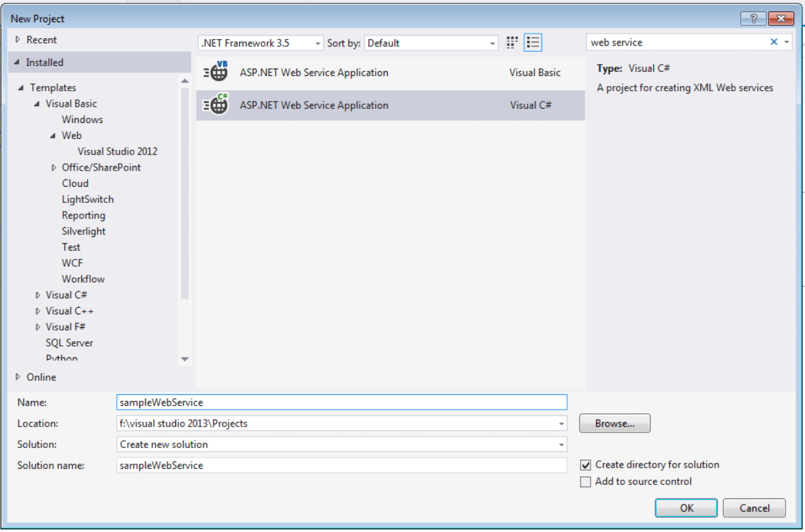This screenshot has height=532, width=805.
Task: Click the Cancel button
Action: pos(754,508)
